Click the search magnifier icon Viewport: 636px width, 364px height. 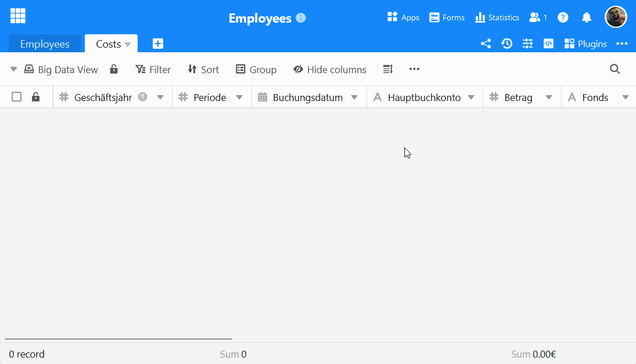615,69
